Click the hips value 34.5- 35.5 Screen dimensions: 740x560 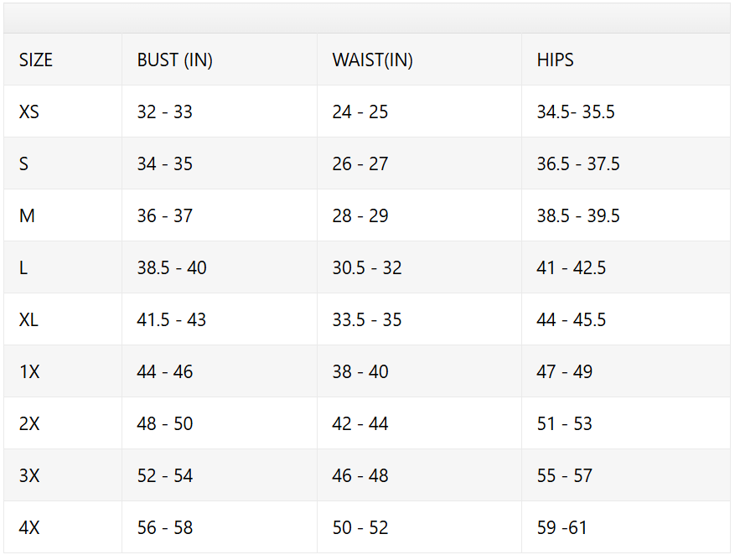[x=576, y=111]
